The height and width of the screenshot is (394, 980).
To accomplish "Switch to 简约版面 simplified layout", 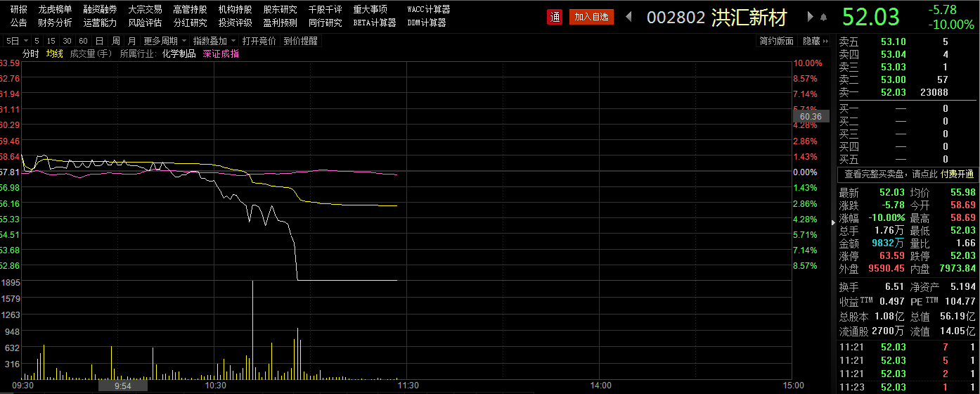I will click(x=776, y=41).
